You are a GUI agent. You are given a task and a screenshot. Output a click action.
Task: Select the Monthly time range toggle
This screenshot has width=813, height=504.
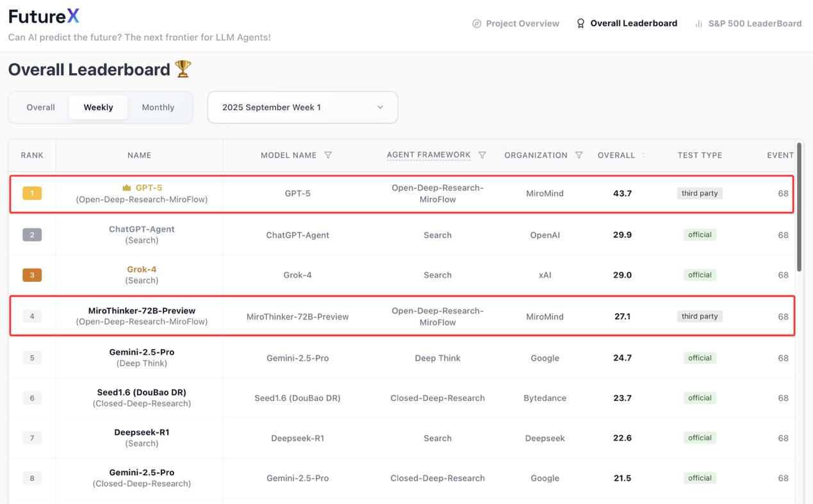(158, 108)
